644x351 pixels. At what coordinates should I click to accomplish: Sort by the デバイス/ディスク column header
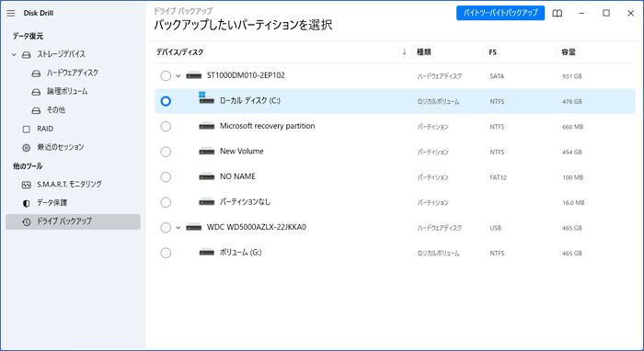point(179,52)
